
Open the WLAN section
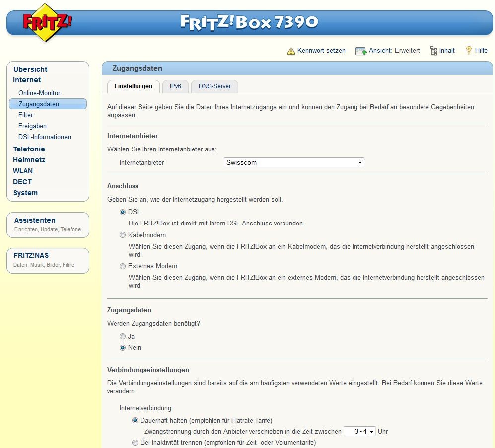point(23,171)
